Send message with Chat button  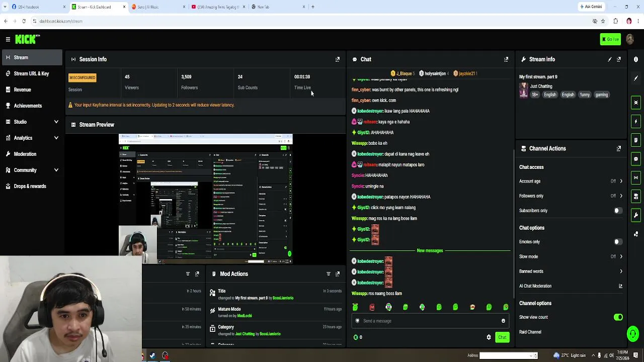click(502, 337)
